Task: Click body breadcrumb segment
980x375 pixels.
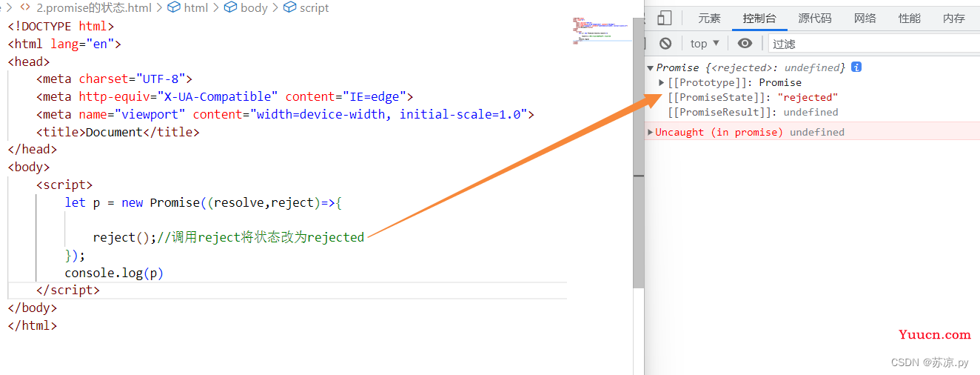Action: tap(254, 7)
